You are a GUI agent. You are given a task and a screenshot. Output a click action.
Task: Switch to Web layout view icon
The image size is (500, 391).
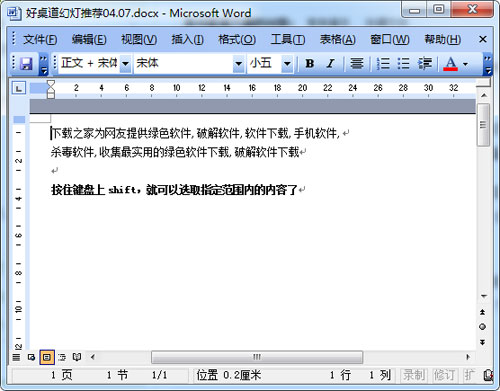tap(31, 357)
